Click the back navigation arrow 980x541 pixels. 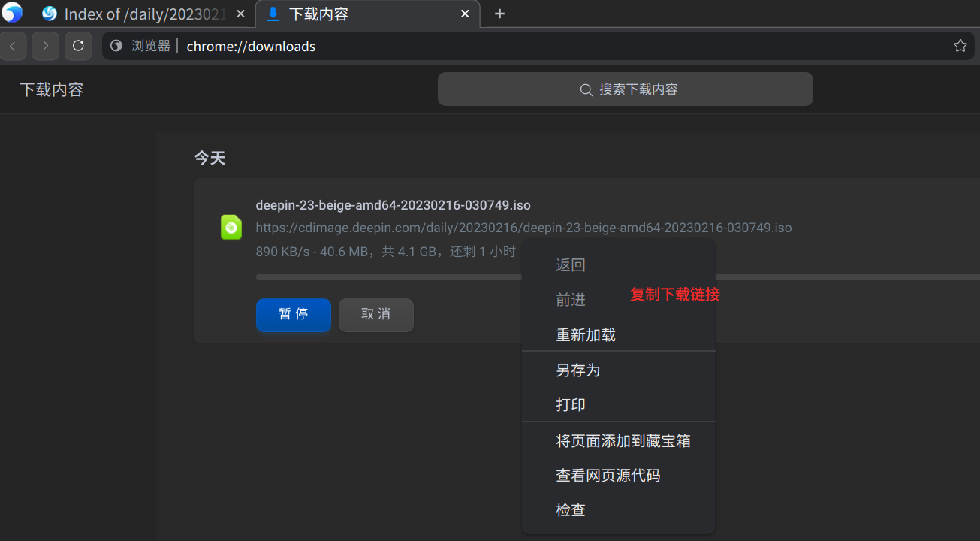pyautogui.click(x=14, y=46)
